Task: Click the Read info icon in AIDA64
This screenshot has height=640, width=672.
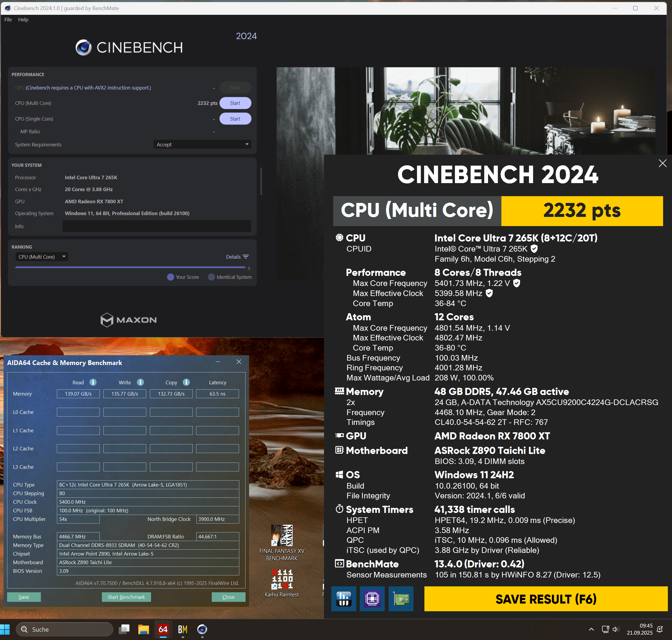Action: (93, 382)
